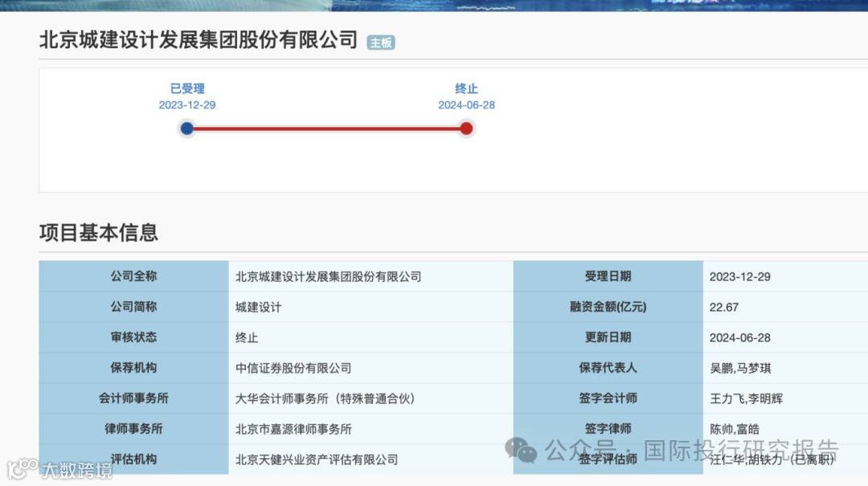The width and height of the screenshot is (868, 486).
Task: Click 北京天健兴业资产评估有限公司 cell
Action: (x=371, y=459)
